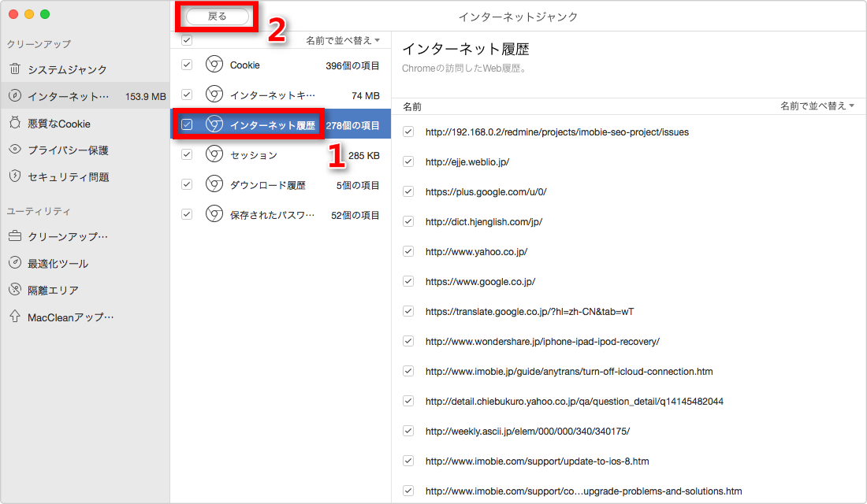Click Chrome icon beside ダウンロード履歴
This screenshot has height=504, width=867.
coord(214,184)
